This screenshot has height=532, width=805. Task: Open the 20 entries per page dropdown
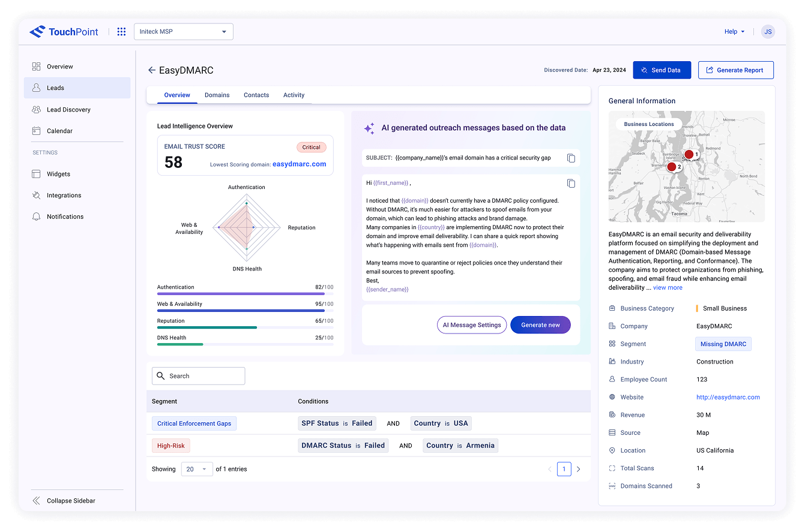click(197, 469)
